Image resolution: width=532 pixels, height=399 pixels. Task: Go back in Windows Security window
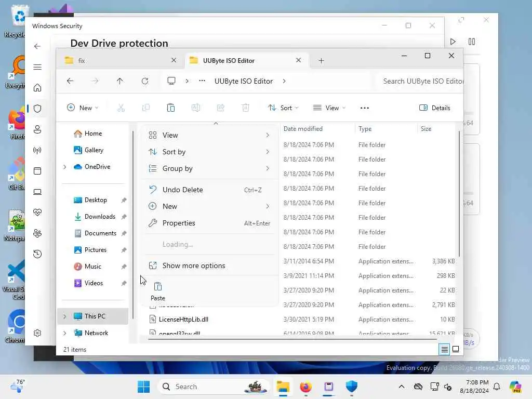37,46
